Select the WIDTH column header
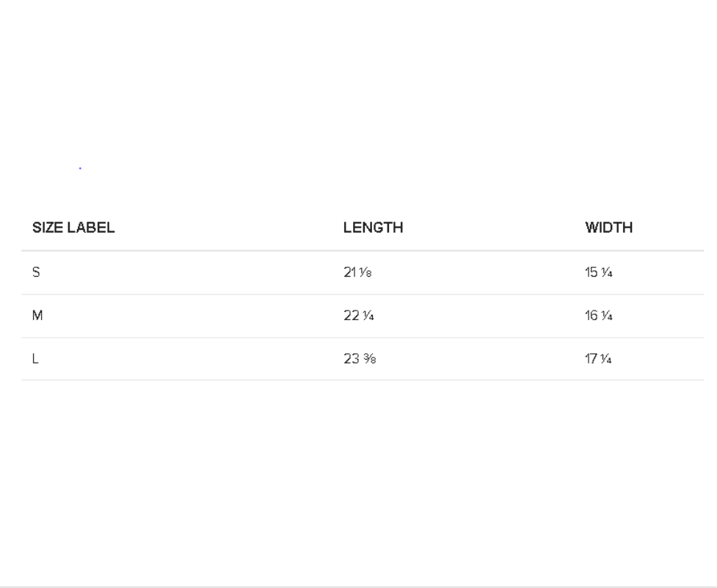This screenshot has width=717, height=588. [608, 228]
